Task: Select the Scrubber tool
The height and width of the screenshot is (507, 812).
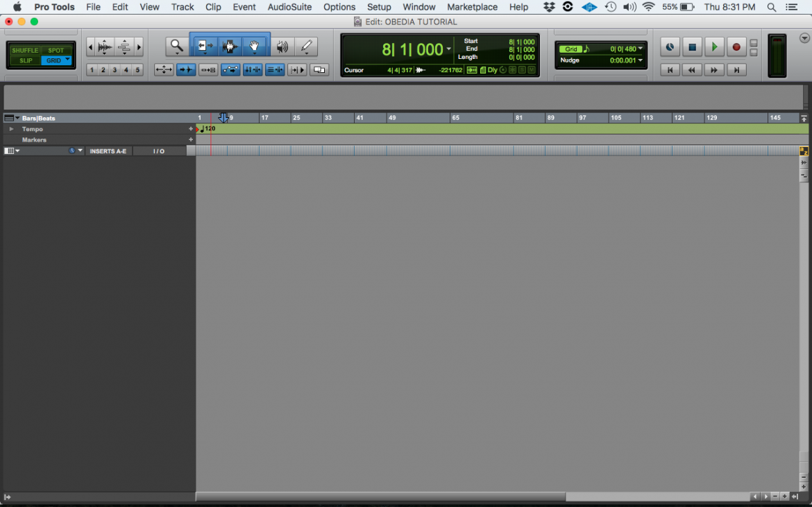Action: pos(280,46)
